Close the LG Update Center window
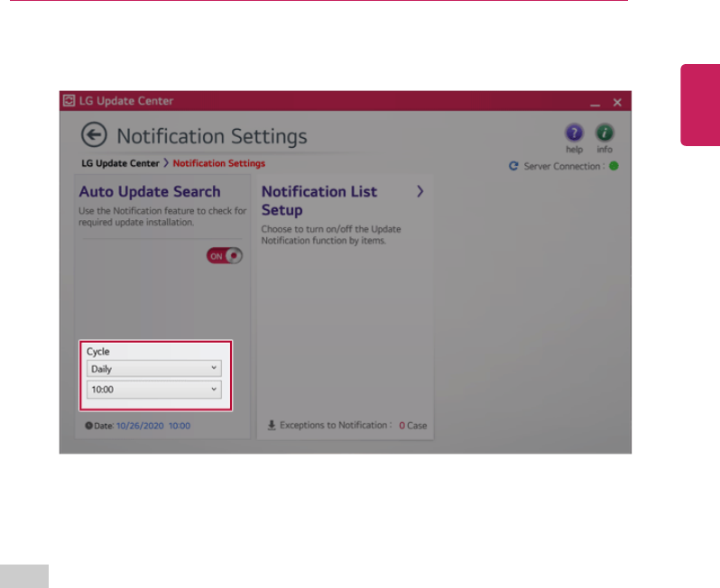This screenshot has width=720, height=588. [x=617, y=103]
